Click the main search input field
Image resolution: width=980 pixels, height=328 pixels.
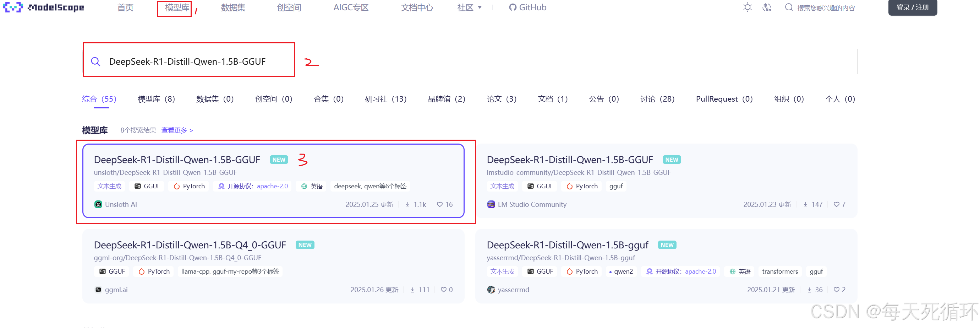coord(470,61)
